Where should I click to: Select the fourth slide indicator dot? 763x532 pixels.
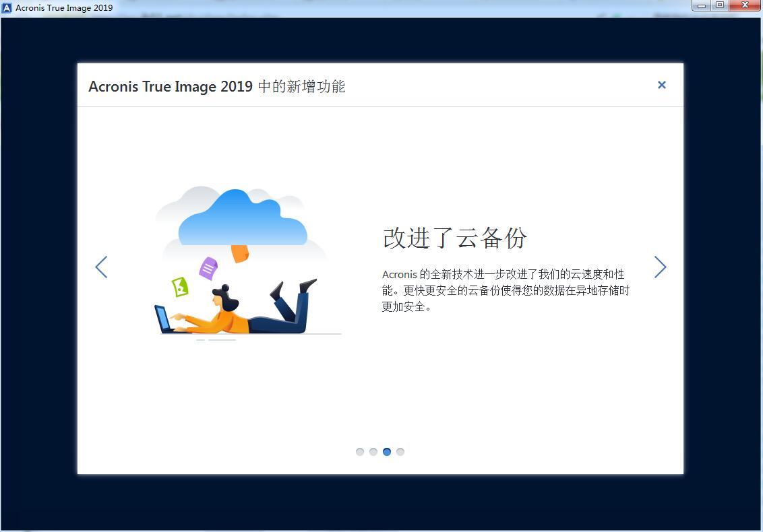400,452
